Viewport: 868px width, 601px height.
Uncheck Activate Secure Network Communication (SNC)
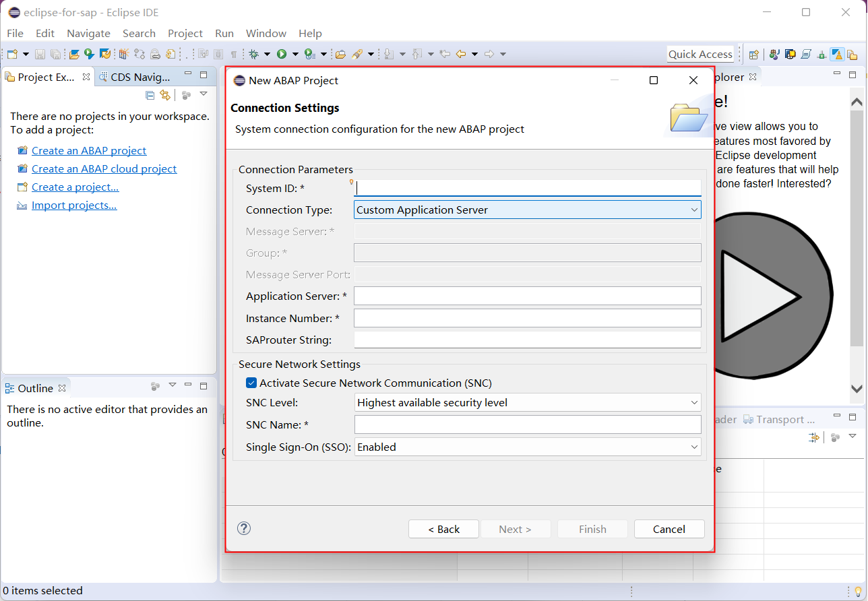coord(251,383)
